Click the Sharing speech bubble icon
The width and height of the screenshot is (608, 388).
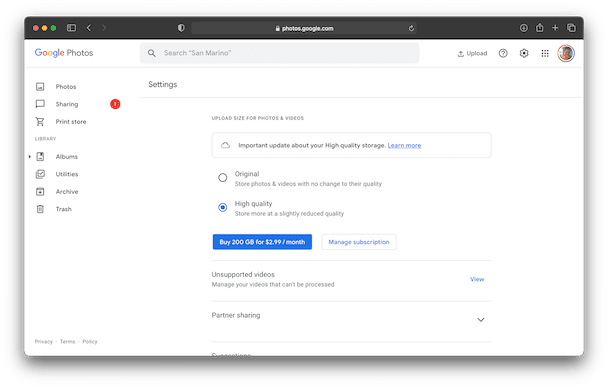(40, 104)
